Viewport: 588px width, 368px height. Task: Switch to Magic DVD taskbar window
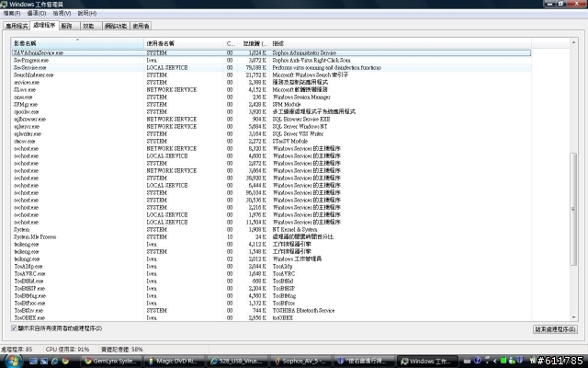pyautogui.click(x=175, y=362)
